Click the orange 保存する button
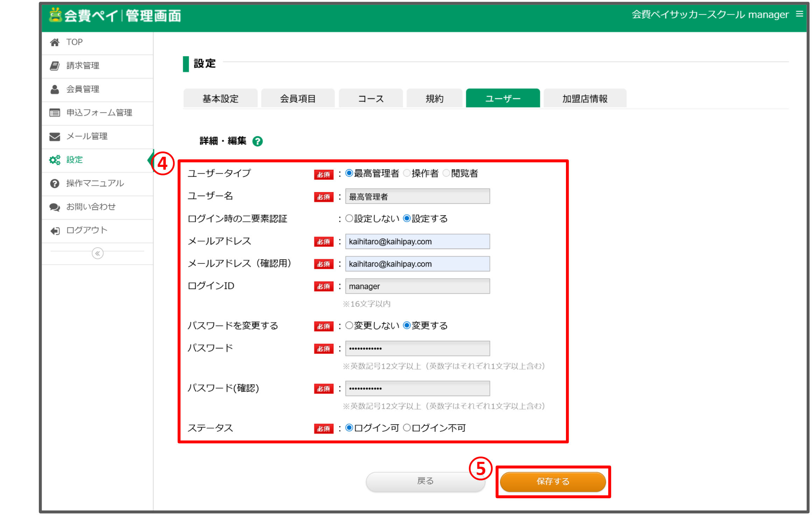The image size is (812, 515). (x=553, y=482)
